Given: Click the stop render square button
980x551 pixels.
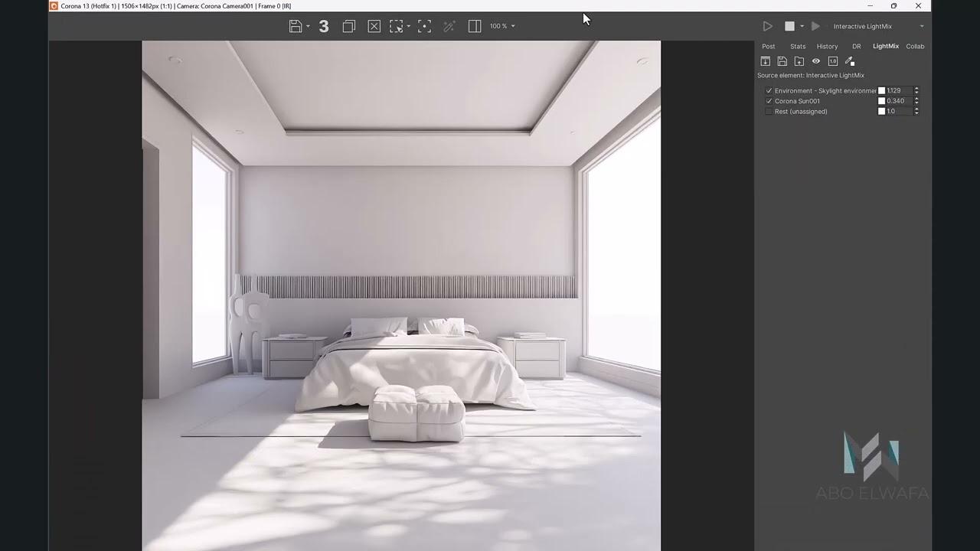Looking at the screenshot, I should (x=789, y=26).
